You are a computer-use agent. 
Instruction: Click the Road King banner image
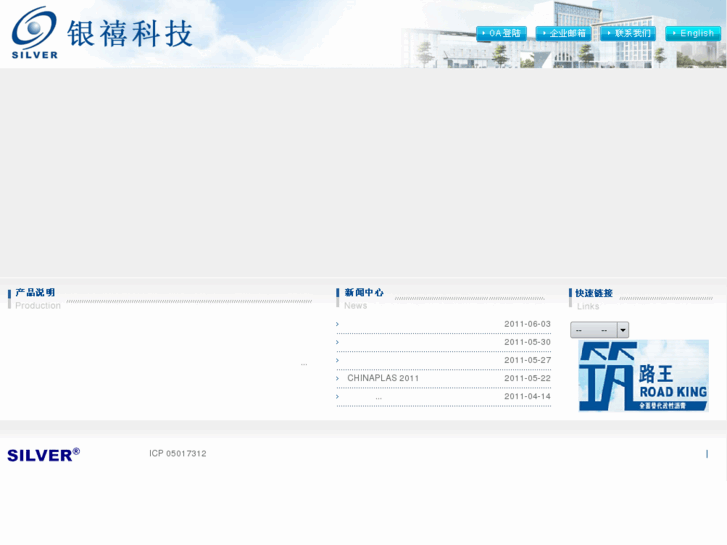click(644, 376)
